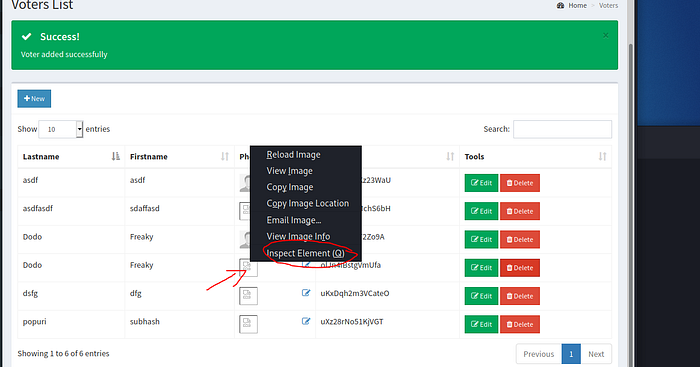The height and width of the screenshot is (367, 700).
Task: Click the photo edit icon for popuri
Action: click(306, 321)
